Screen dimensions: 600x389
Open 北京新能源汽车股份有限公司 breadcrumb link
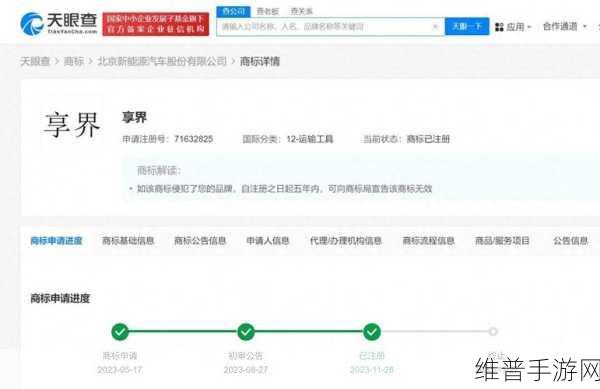click(162, 61)
